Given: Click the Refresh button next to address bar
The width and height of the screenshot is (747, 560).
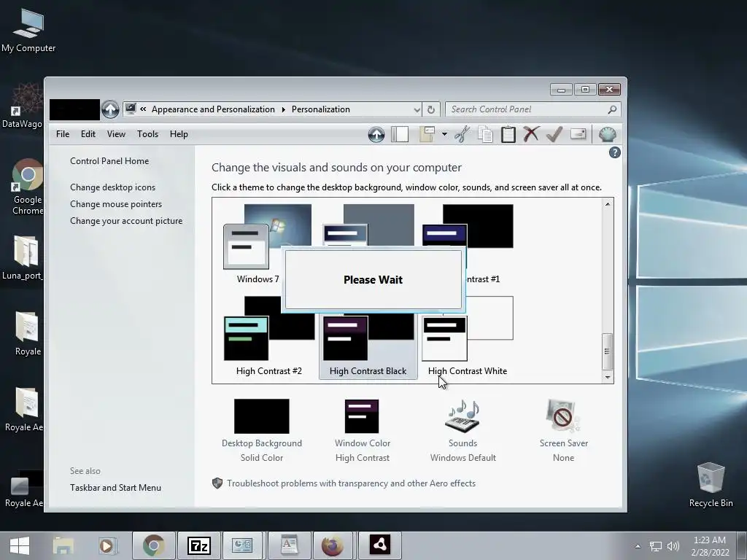Looking at the screenshot, I should (x=431, y=109).
